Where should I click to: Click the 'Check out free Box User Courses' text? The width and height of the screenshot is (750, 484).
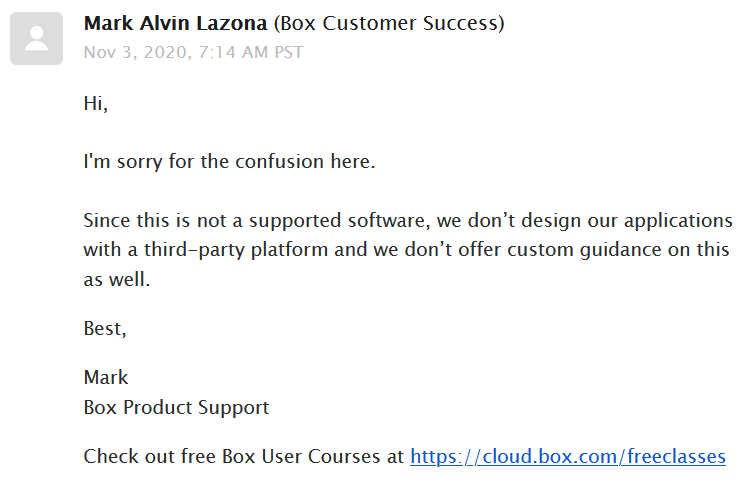(244, 456)
